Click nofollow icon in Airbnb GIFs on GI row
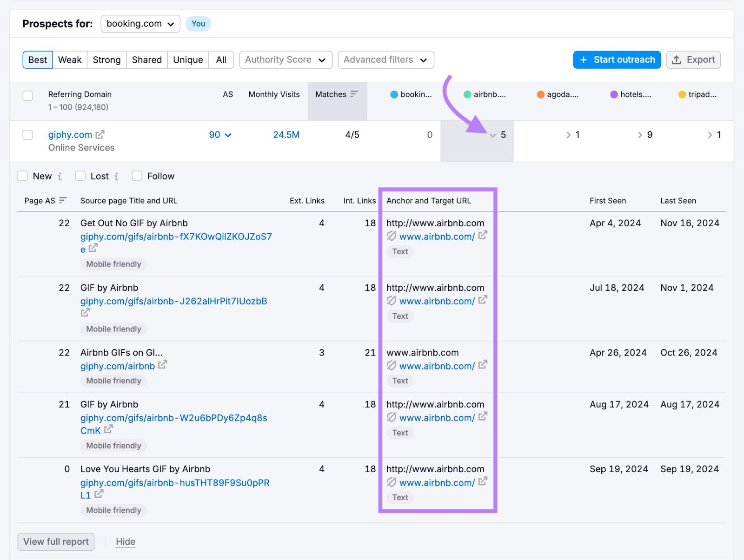 (392, 366)
